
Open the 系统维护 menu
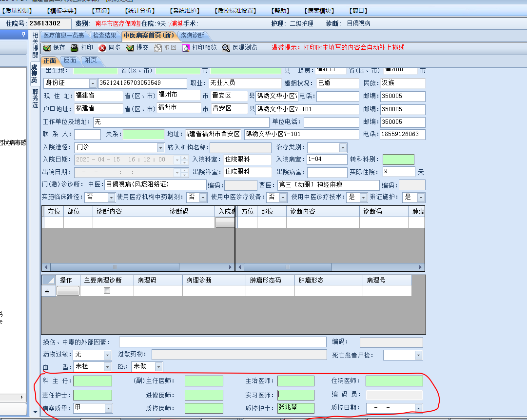(184, 11)
